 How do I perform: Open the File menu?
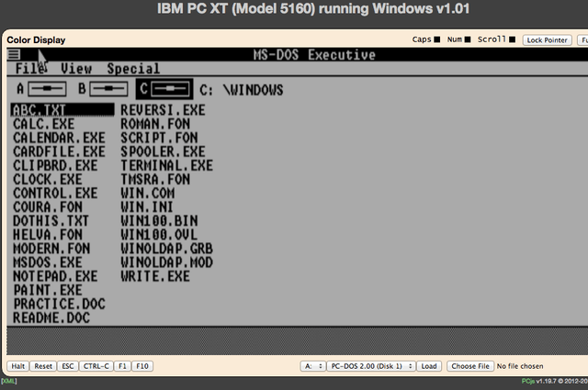(31, 69)
